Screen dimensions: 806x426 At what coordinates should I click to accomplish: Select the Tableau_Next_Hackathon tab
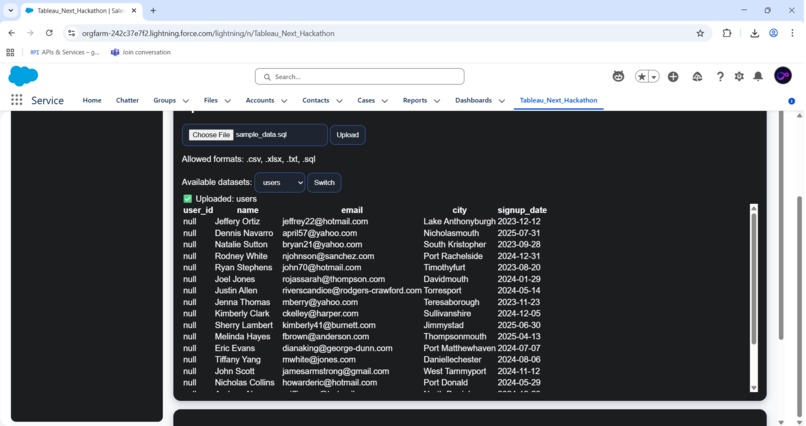558,100
